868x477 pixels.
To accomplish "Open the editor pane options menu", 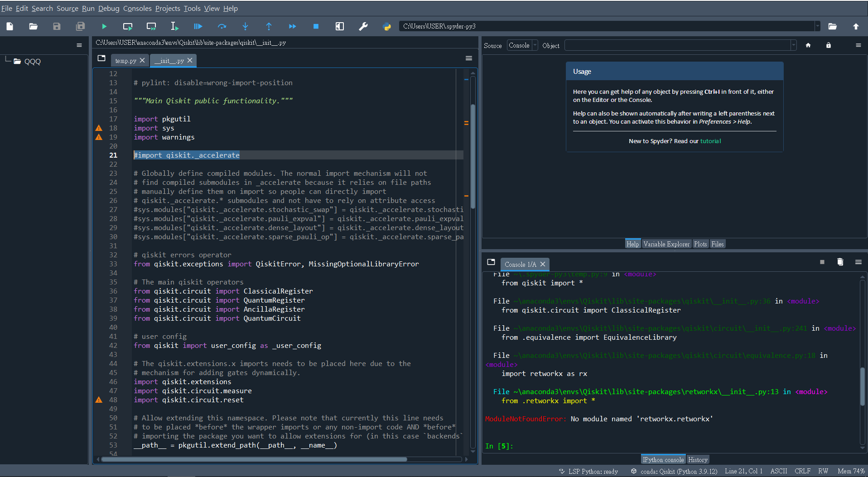I will pos(469,58).
